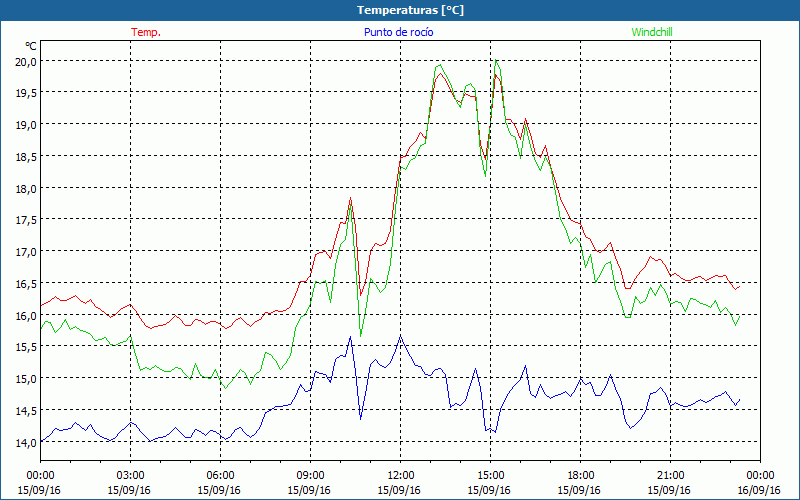
Task: Select the blue Punto de rocío legend label
Action: tap(399, 32)
